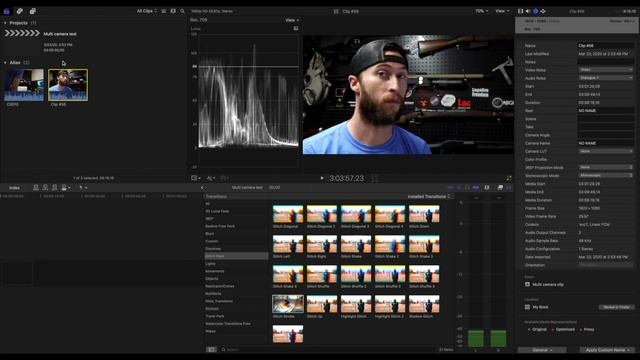This screenshot has width=640, height=360.
Task: Select the Blurs transitions category
Action: (236, 233)
